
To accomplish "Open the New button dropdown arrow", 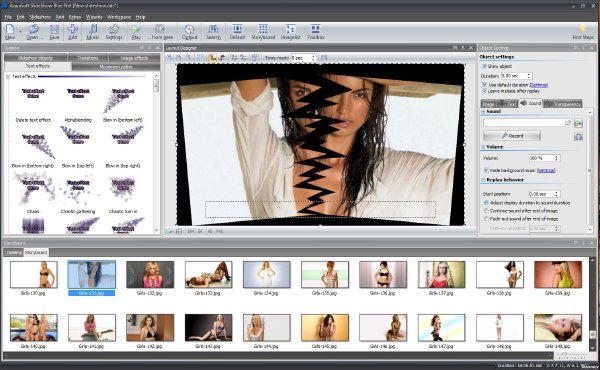I will click(20, 32).
